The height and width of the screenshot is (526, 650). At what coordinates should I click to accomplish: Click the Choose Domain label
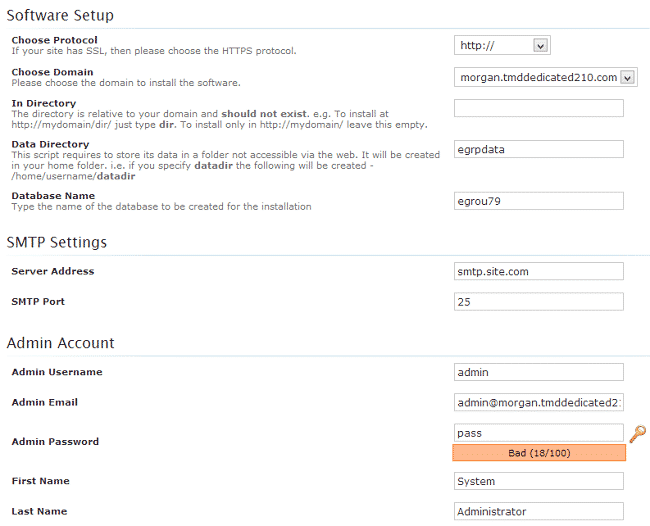[x=52, y=72]
